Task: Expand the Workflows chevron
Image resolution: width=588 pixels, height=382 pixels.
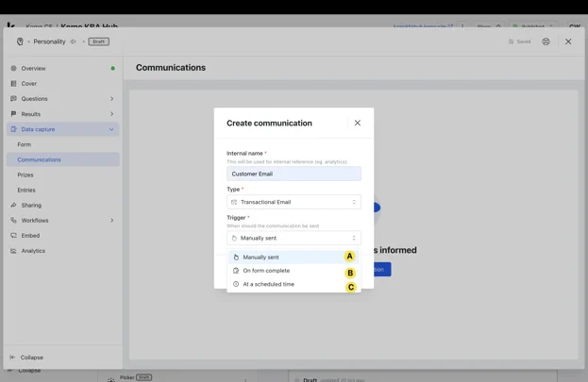Action: [x=111, y=221]
